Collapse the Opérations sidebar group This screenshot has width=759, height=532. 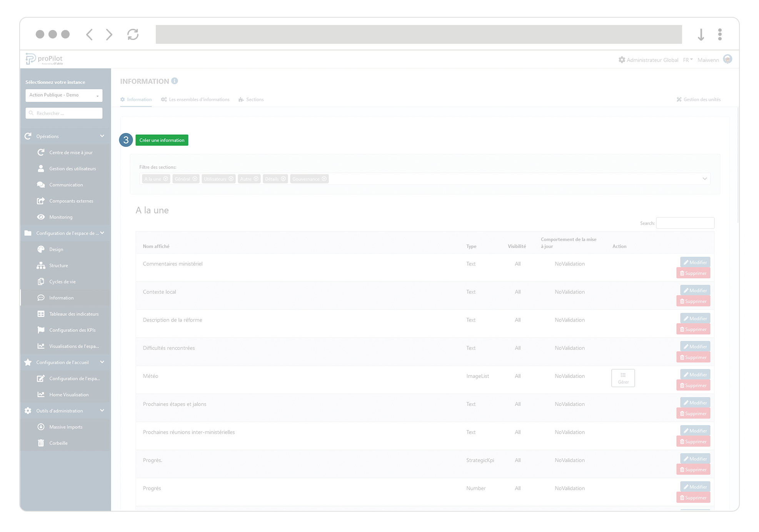[x=102, y=136]
